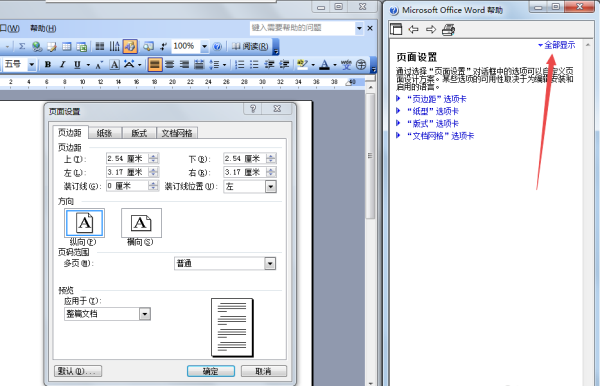The height and width of the screenshot is (386, 600).
Task: Click the line spacing icon
Action: 214,65
